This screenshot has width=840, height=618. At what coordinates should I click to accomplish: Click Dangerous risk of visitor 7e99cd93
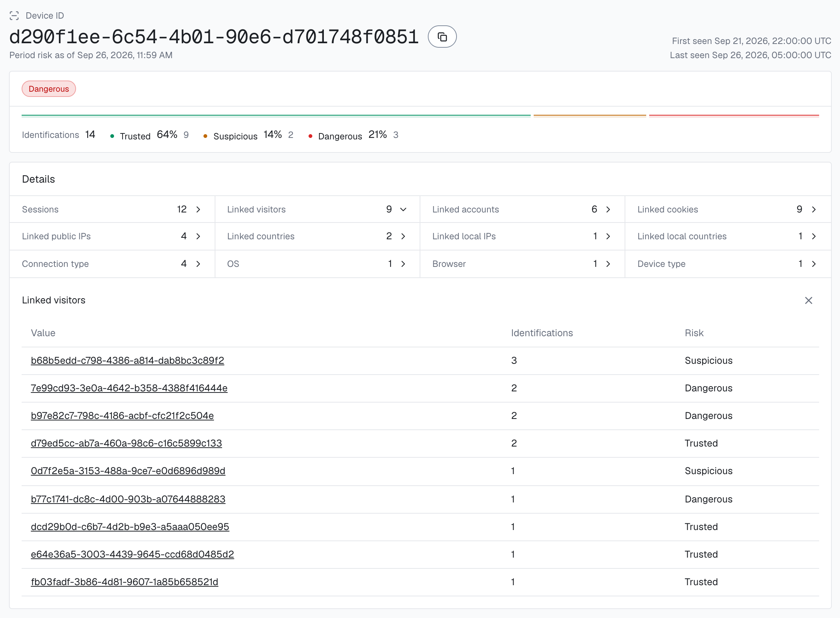click(708, 388)
